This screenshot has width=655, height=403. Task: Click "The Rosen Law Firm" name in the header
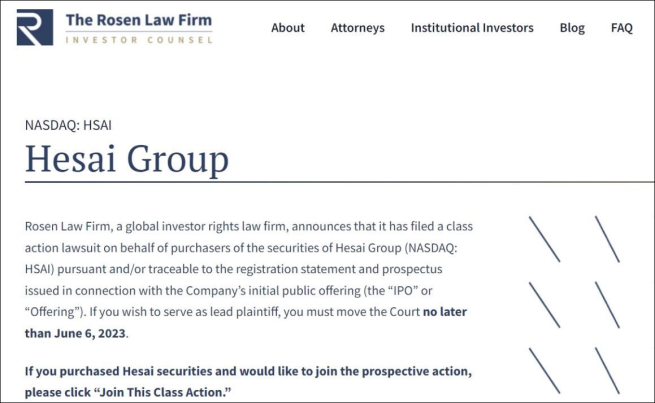tap(138, 20)
